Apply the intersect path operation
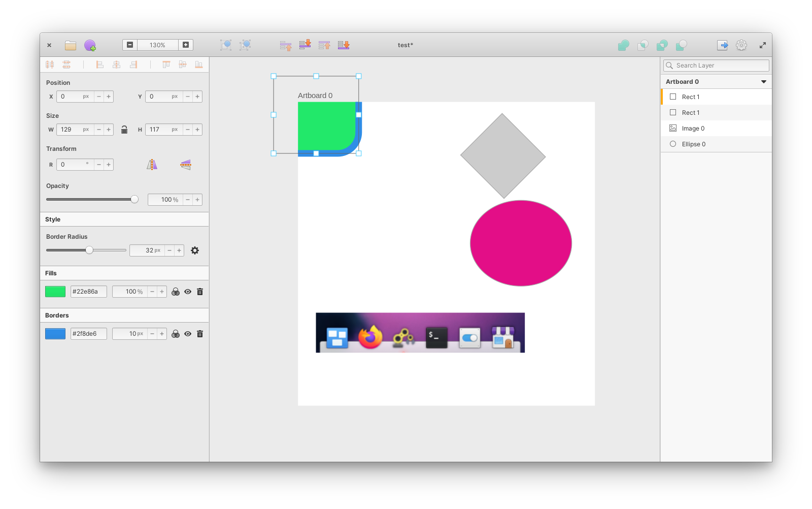This screenshot has height=509, width=812. click(x=643, y=45)
